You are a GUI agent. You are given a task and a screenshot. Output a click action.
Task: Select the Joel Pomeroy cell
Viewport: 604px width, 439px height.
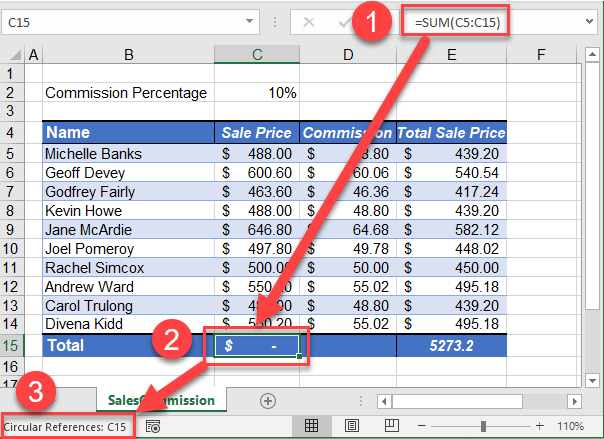(x=128, y=248)
